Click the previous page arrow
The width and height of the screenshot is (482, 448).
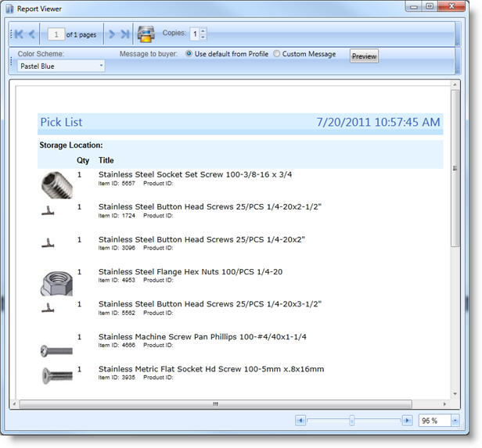pyautogui.click(x=33, y=34)
